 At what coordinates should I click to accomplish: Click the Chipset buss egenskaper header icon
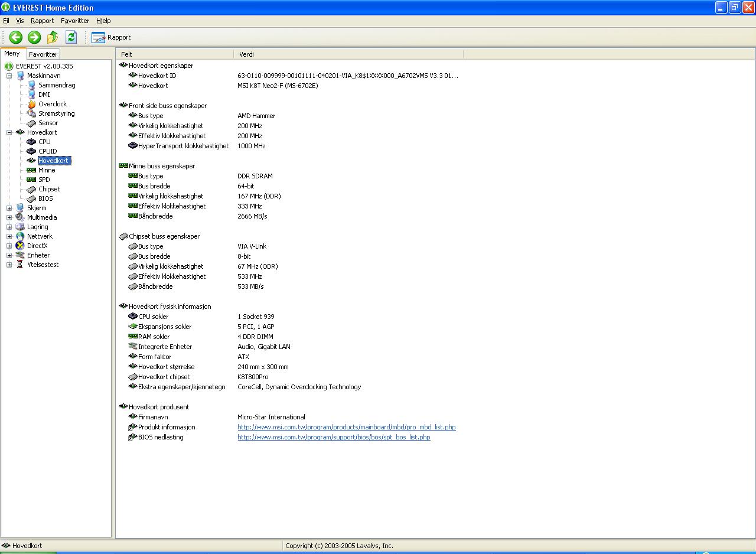click(x=123, y=236)
